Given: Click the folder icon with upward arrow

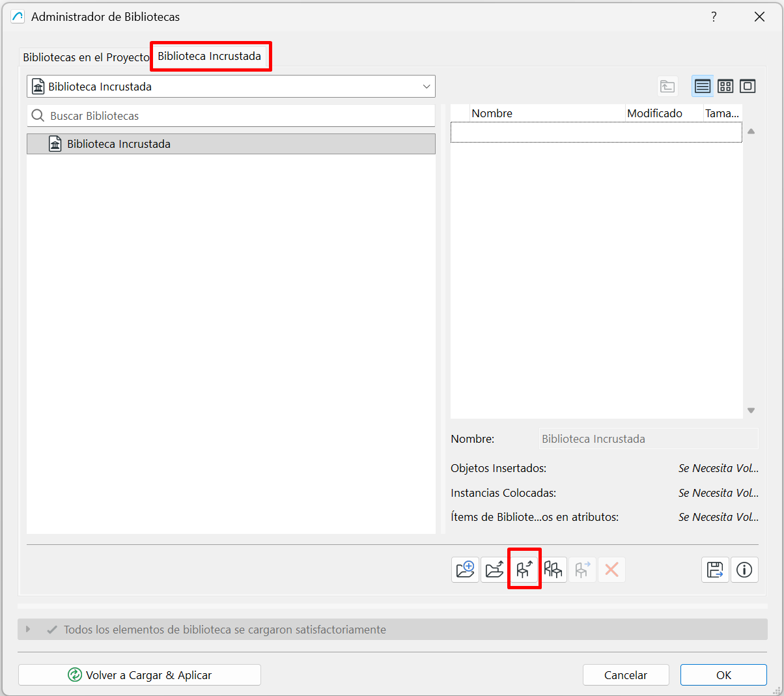Looking at the screenshot, I should coord(494,570).
